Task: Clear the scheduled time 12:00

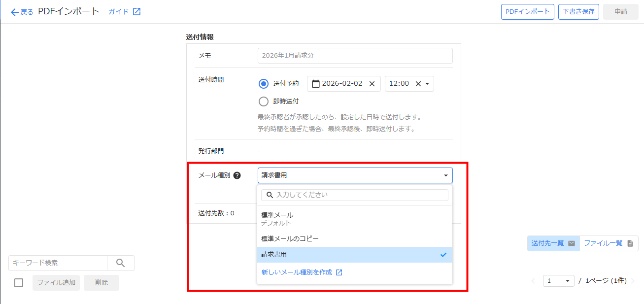Action: pos(418,84)
